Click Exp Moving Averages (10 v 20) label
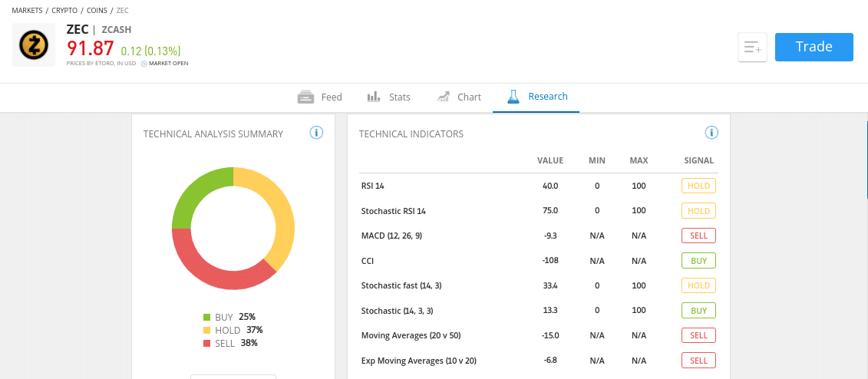Image resolution: width=868 pixels, height=379 pixels. point(418,361)
